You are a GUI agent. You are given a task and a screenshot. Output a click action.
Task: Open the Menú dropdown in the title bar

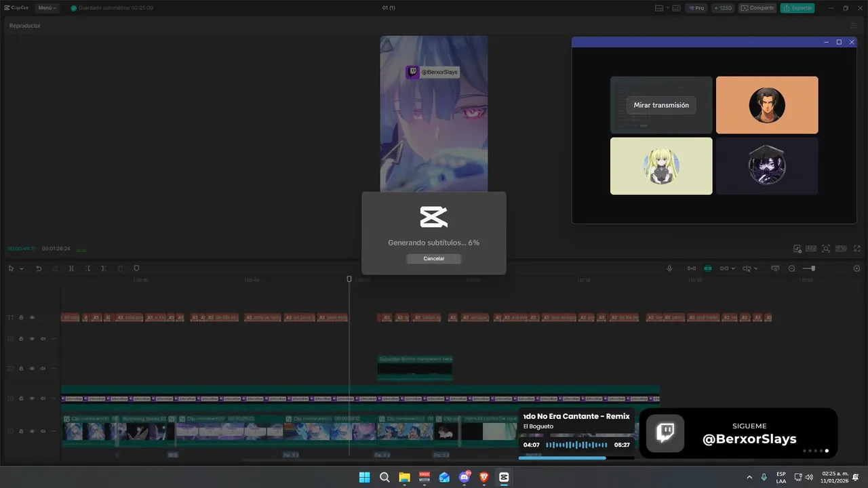pos(47,8)
